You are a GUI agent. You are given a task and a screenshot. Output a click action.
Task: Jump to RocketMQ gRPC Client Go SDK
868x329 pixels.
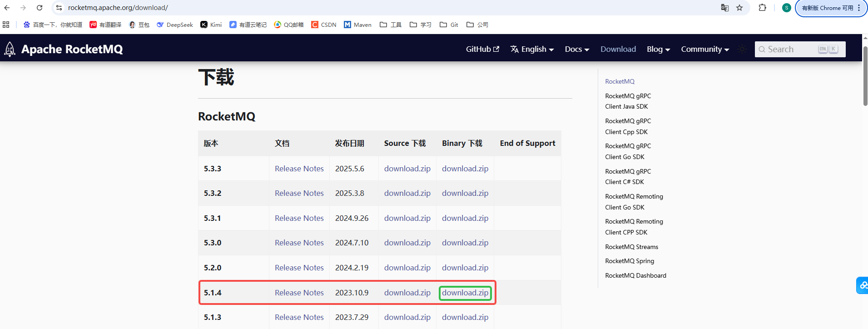point(628,151)
